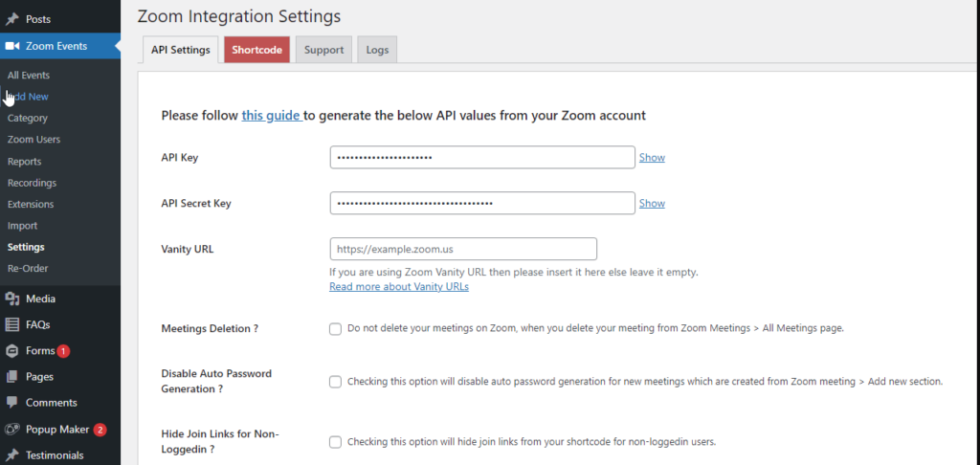This screenshot has height=465, width=980.
Task: Click the Popup Maker badge showing 2
Action: click(100, 430)
